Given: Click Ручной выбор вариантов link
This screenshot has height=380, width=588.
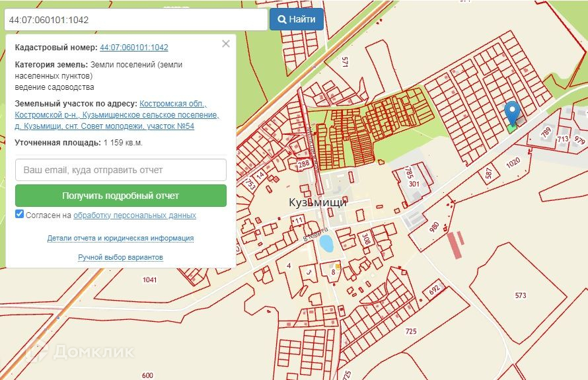Looking at the screenshot, I should click(x=120, y=257).
